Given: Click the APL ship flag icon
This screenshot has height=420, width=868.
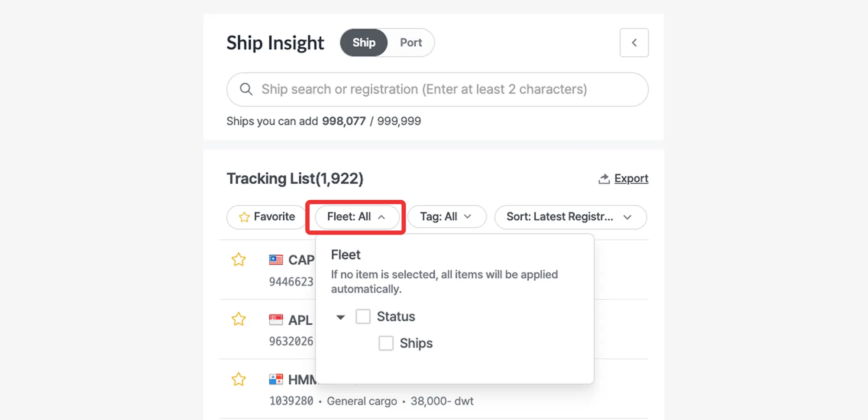Looking at the screenshot, I should pos(276,320).
